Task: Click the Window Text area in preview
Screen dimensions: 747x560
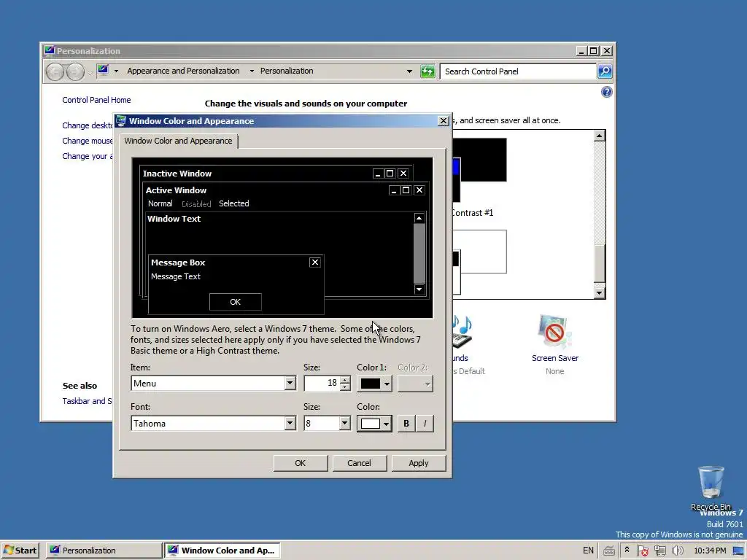Action: [x=279, y=254]
